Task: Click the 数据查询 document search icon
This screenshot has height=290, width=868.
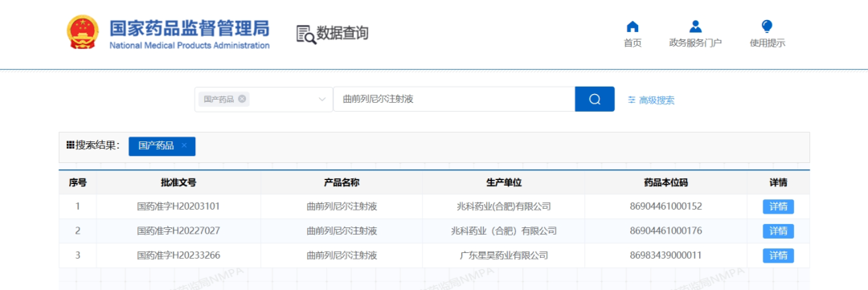Action: point(306,35)
